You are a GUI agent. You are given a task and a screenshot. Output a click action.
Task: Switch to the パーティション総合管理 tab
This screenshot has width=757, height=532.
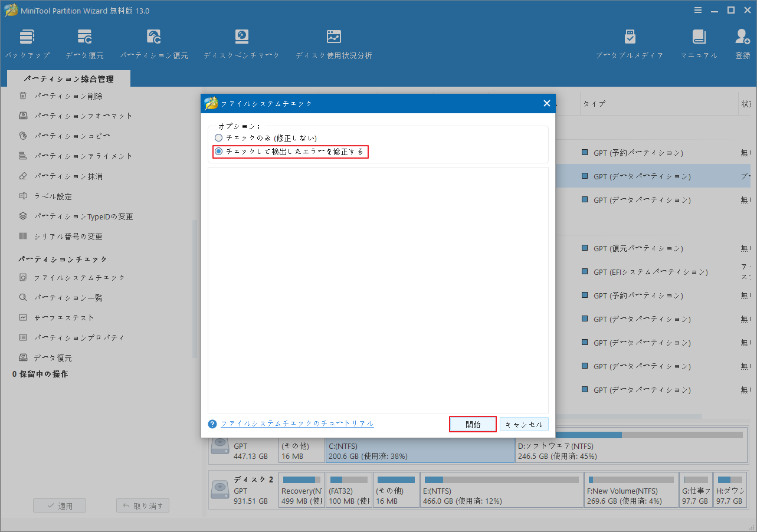click(68, 78)
